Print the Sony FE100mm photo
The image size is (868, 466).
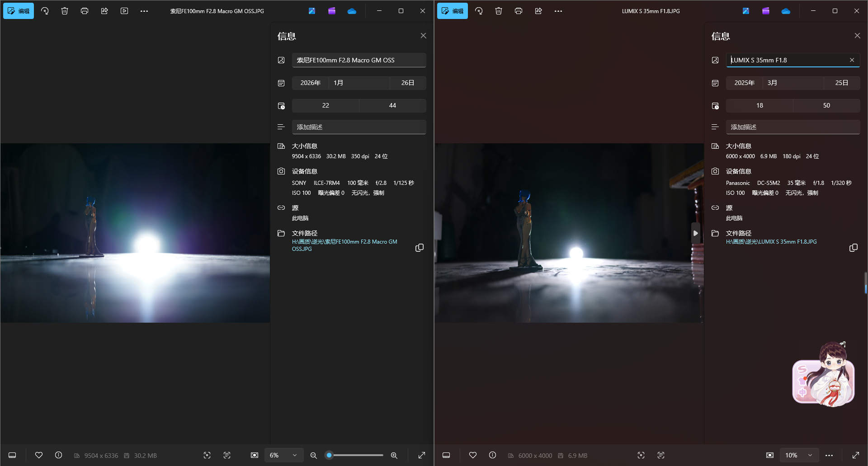pyautogui.click(x=85, y=11)
